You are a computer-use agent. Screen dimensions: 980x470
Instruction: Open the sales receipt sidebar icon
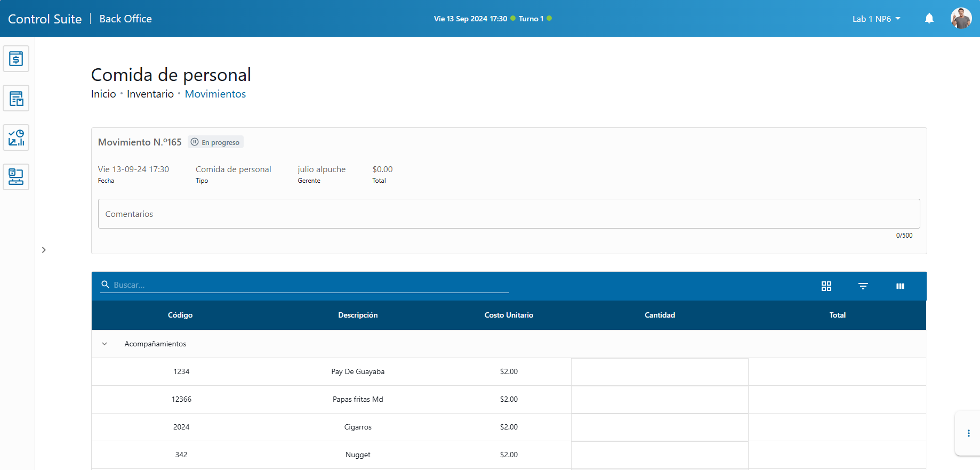tap(16, 59)
